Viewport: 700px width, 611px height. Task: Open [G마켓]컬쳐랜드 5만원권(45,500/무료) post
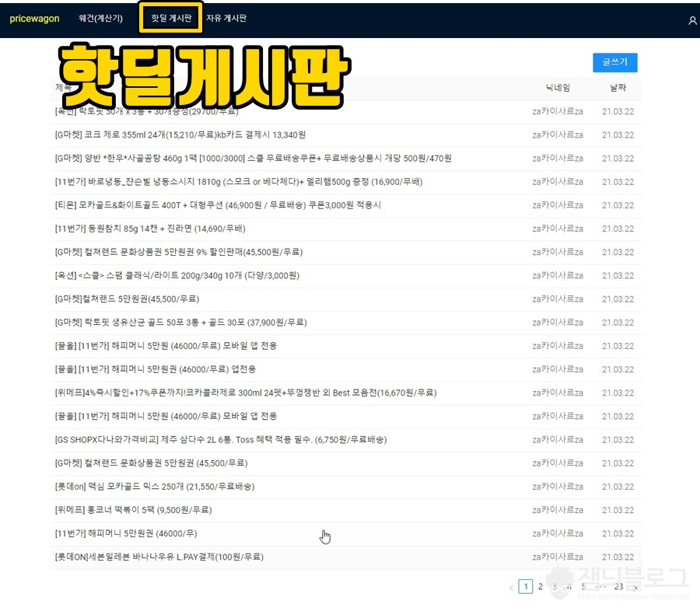click(x=127, y=299)
